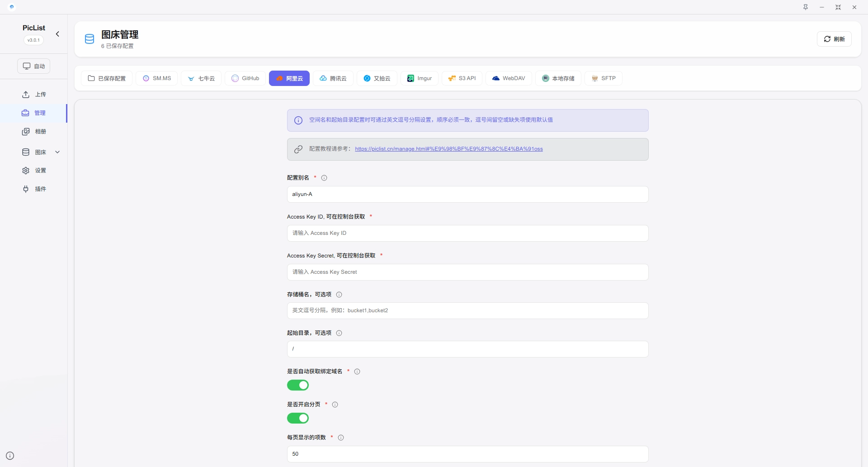
Task: Click the pin window icon in title bar
Action: pyautogui.click(x=806, y=7)
